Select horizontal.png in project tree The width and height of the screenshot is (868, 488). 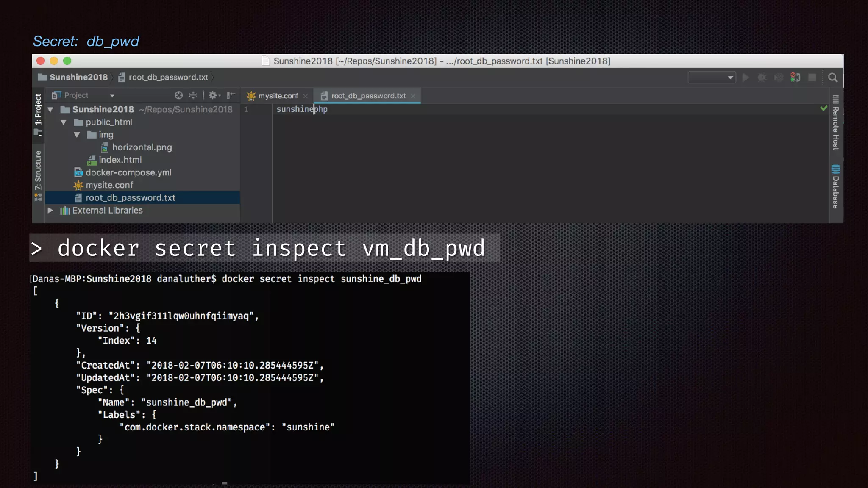click(142, 147)
